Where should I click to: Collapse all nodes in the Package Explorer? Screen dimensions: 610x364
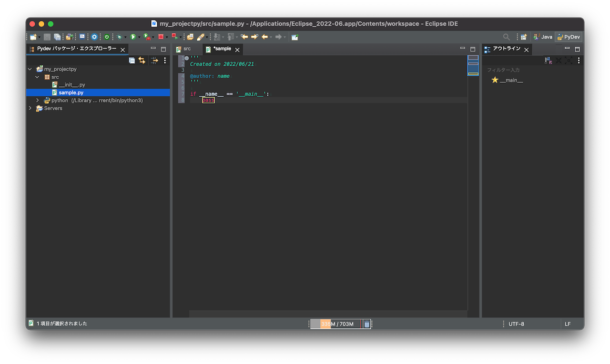click(x=132, y=60)
